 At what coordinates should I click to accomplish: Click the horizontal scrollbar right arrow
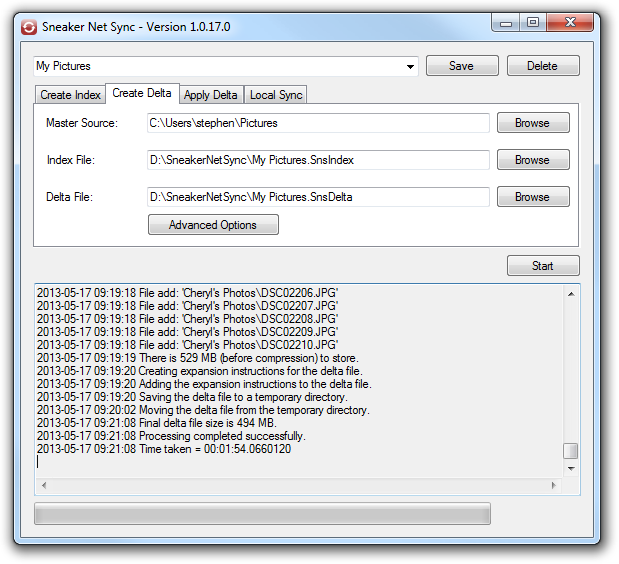tap(554, 485)
